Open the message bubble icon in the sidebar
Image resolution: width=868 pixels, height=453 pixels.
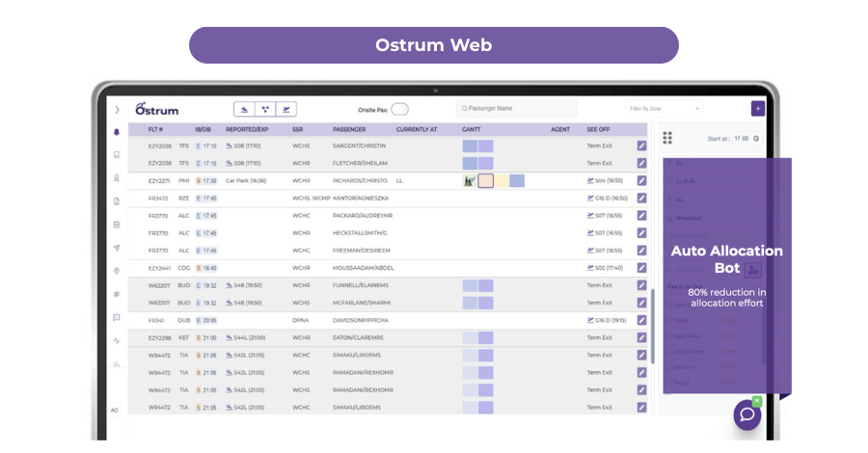pyautogui.click(x=117, y=317)
